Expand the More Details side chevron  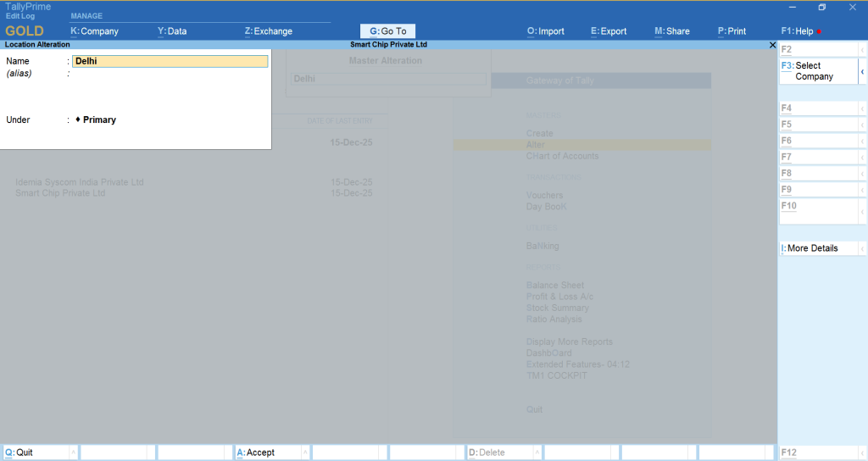862,248
